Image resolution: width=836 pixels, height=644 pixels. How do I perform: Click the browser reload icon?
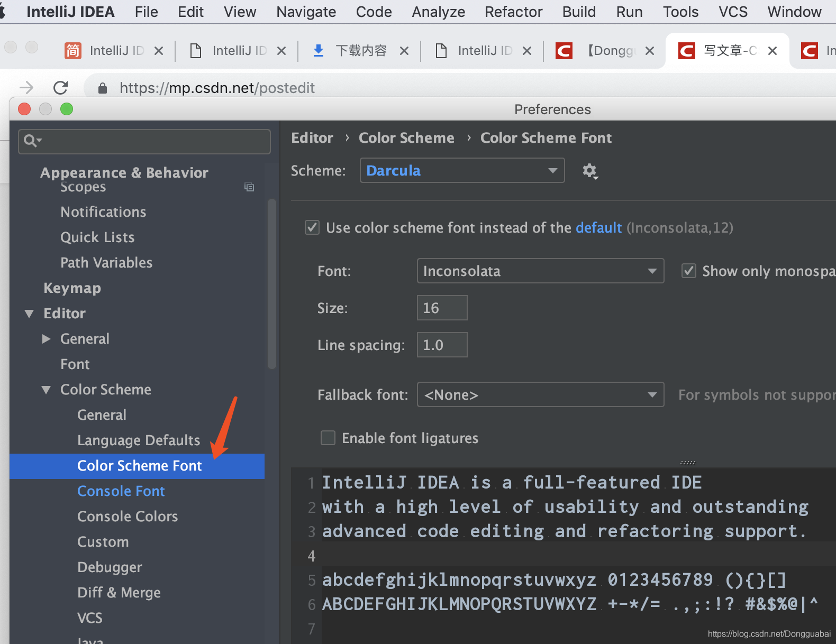pyautogui.click(x=61, y=87)
